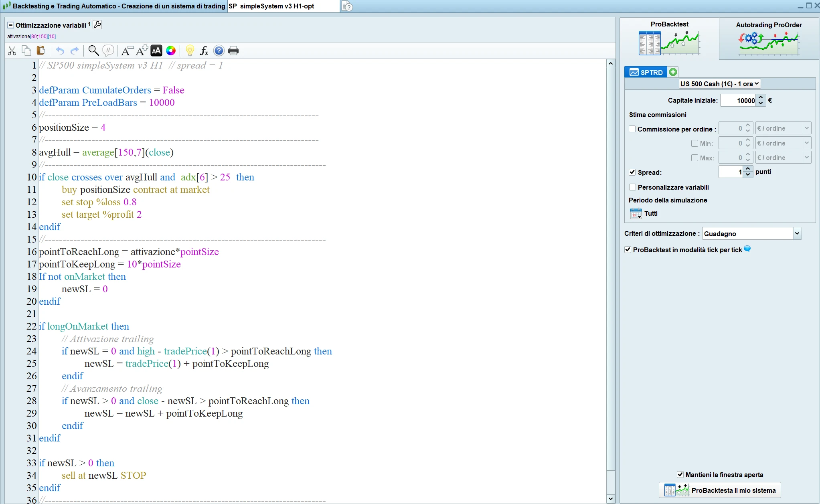The width and height of the screenshot is (820, 504).
Task: Click line 13 set target %profit 2
Action: [101, 215]
